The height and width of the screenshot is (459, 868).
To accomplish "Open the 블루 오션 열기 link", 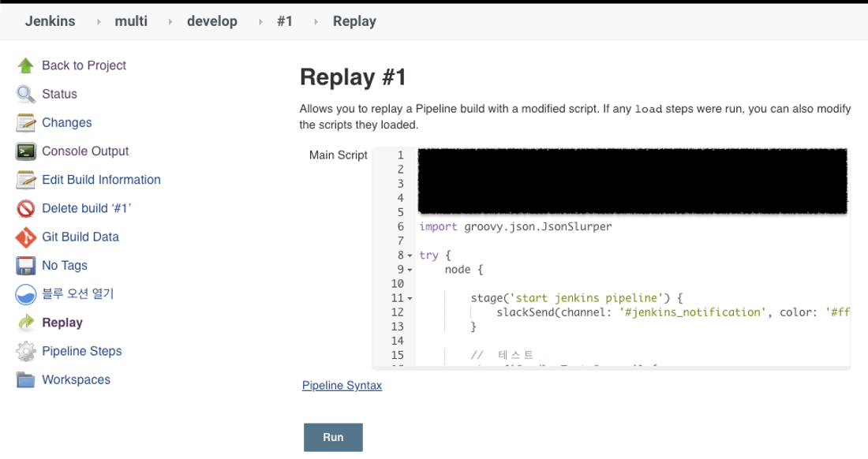I will pyautogui.click(x=77, y=293).
